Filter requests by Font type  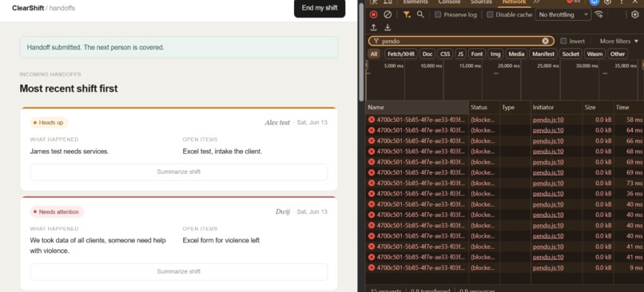tap(477, 53)
